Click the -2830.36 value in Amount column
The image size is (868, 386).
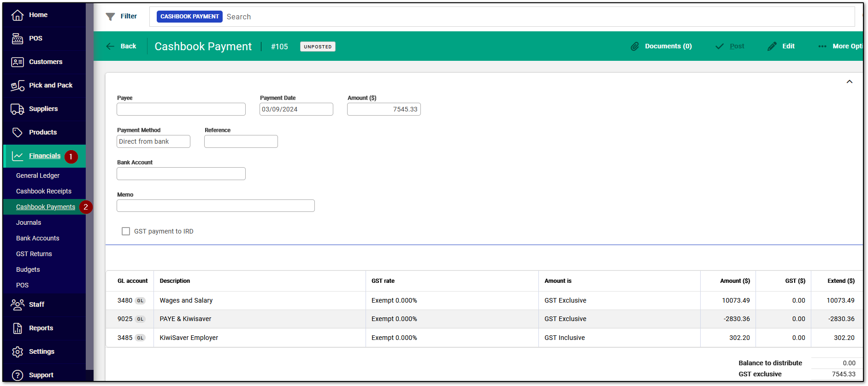coord(737,319)
